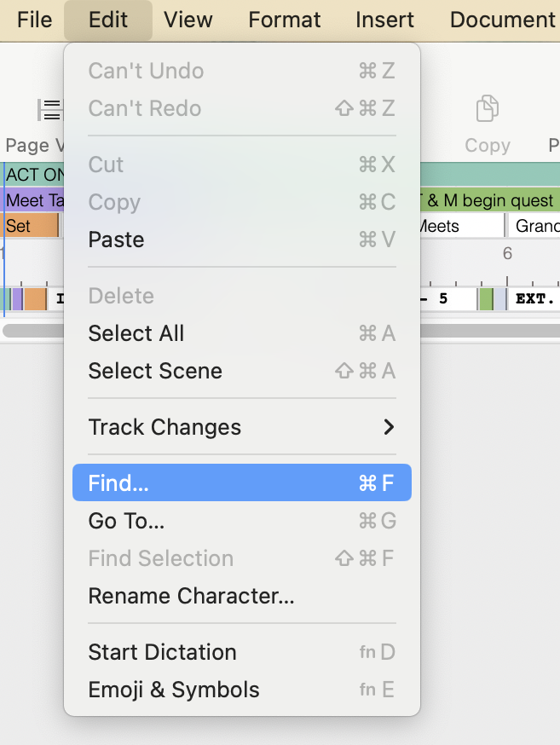Screen dimensions: 560x745
Task: Click Paste in the Edit menu
Action: (241, 240)
